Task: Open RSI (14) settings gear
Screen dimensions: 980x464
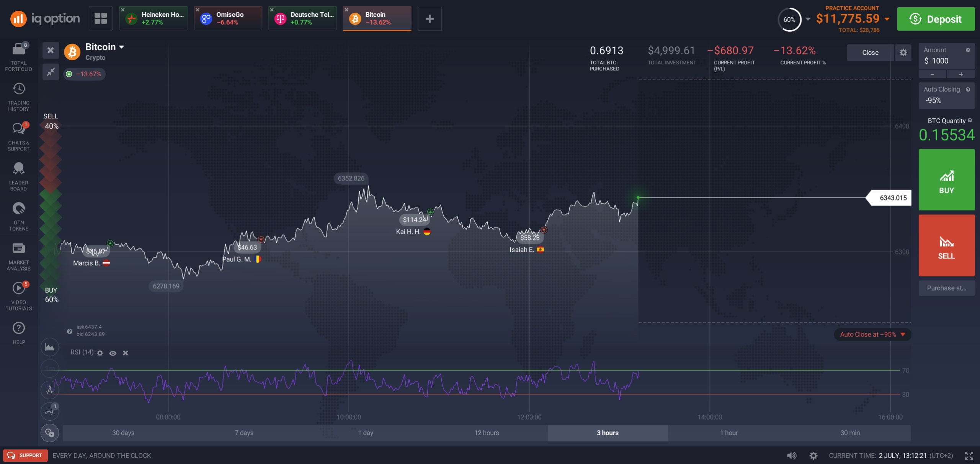Action: click(100, 353)
